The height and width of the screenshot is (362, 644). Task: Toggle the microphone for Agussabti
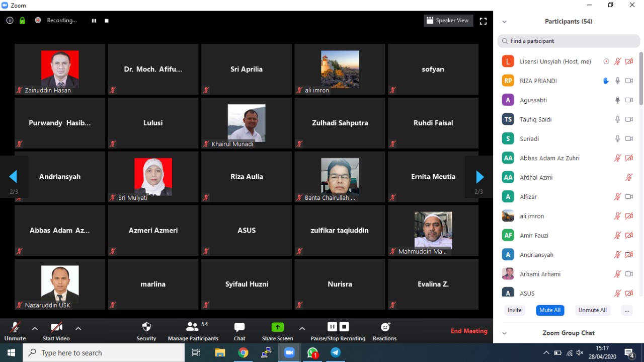tap(617, 100)
